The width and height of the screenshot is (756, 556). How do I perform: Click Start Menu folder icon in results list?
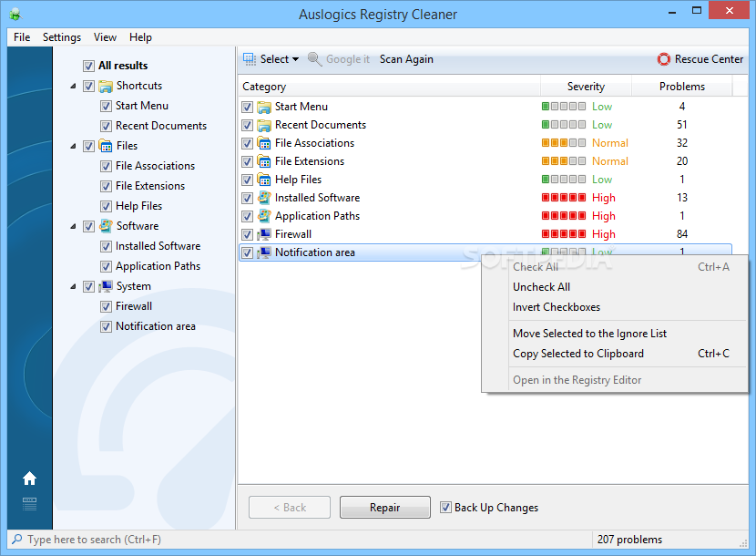pyautogui.click(x=264, y=107)
